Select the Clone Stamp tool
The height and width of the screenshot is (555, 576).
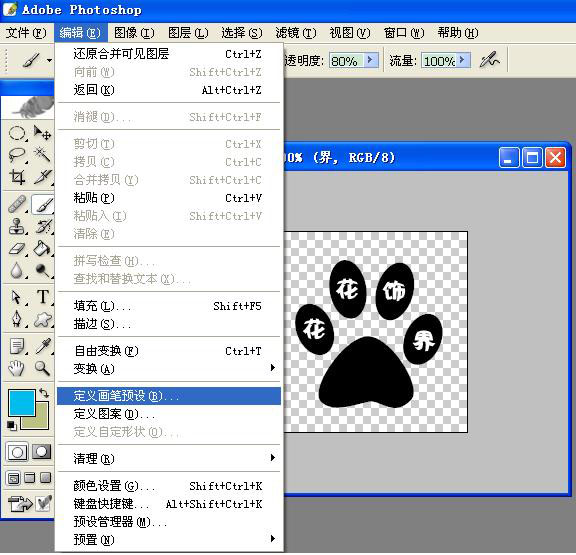coord(17,226)
